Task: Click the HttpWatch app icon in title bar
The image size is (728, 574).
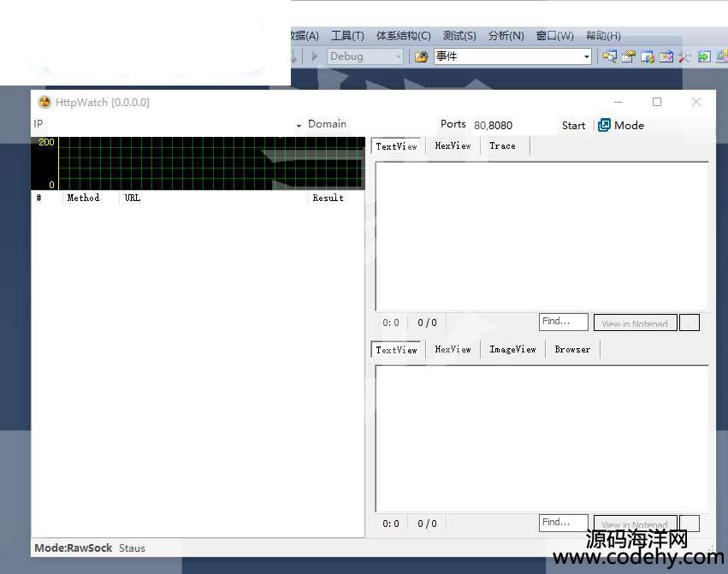Action: 44,102
